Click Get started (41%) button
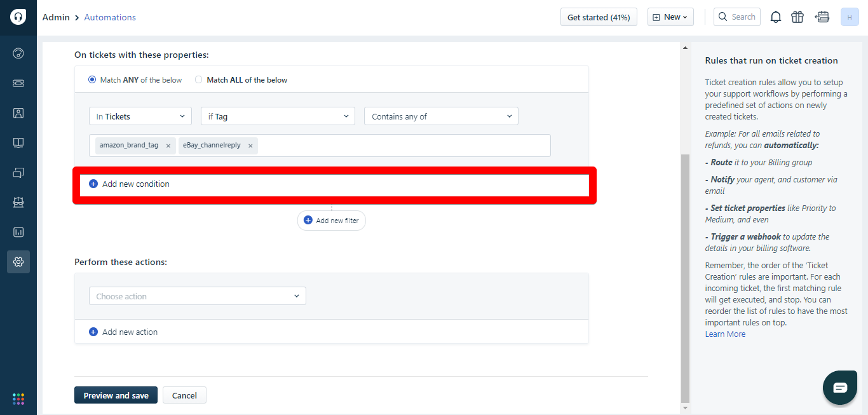This screenshot has height=415, width=868. [599, 17]
